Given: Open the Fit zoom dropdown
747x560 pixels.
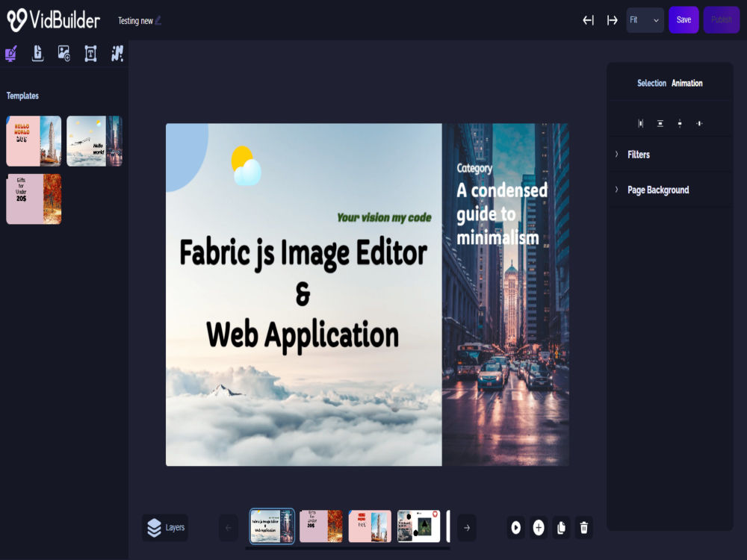Looking at the screenshot, I should click(645, 20).
